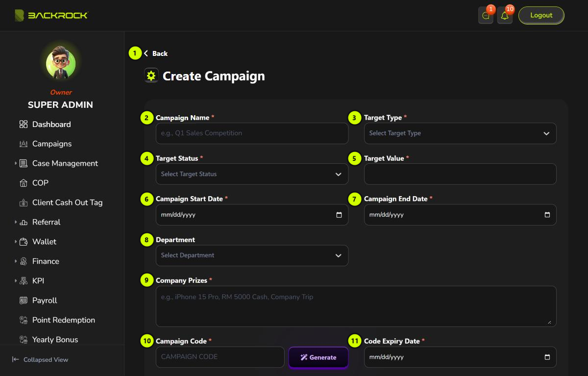Screen dimensions: 588x376
Task: Click the Referral sidebar icon
Action: pos(24,223)
